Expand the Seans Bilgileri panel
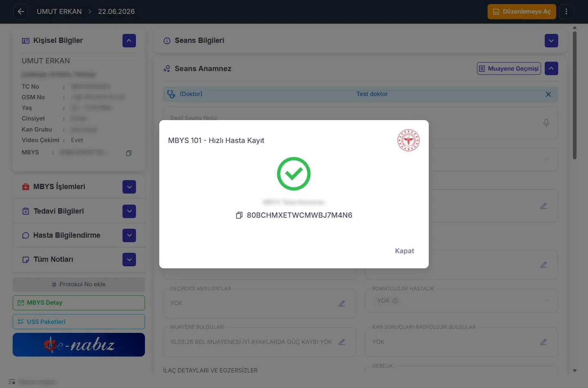The width and height of the screenshot is (588, 388). (551, 40)
